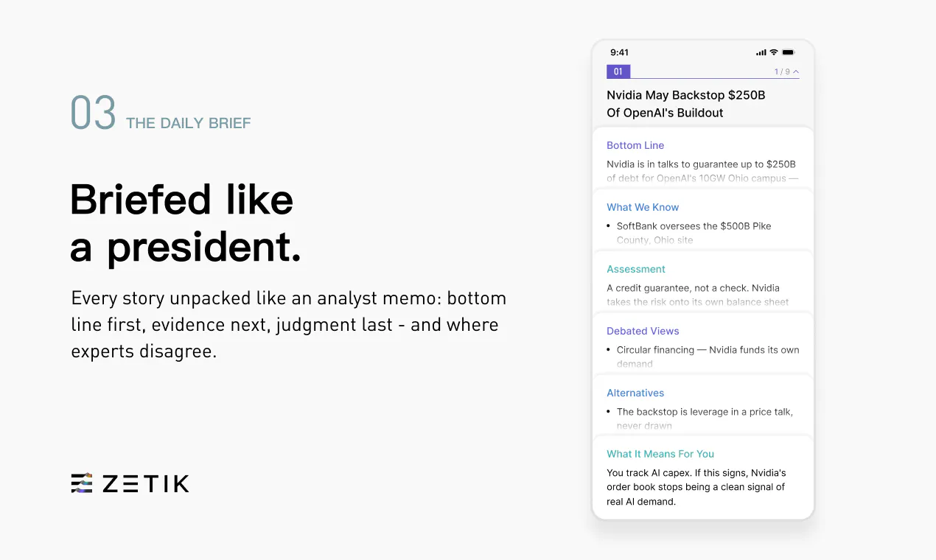936x560 pixels.
Task: Click the large 03 section number
Action: pyautogui.click(x=94, y=113)
